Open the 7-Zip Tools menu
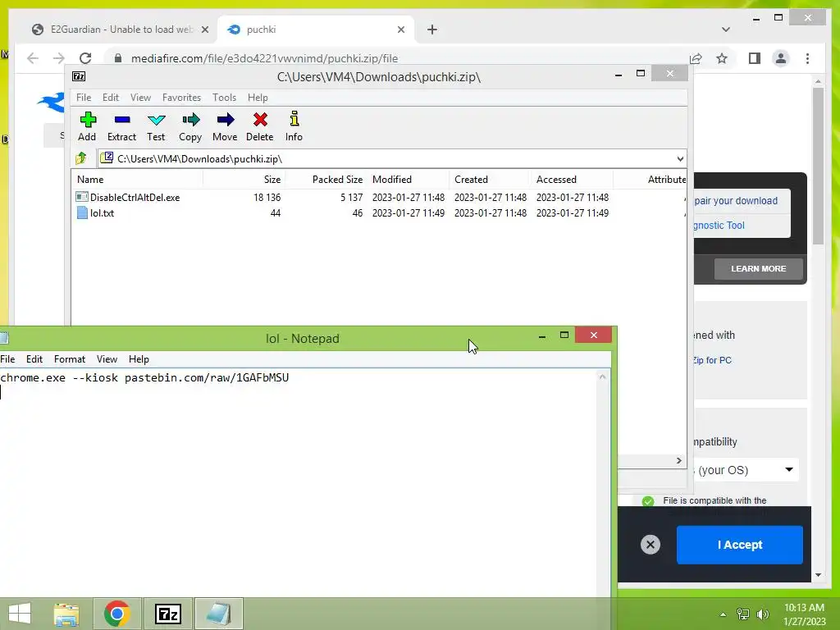This screenshot has height=630, width=840. coord(224,98)
